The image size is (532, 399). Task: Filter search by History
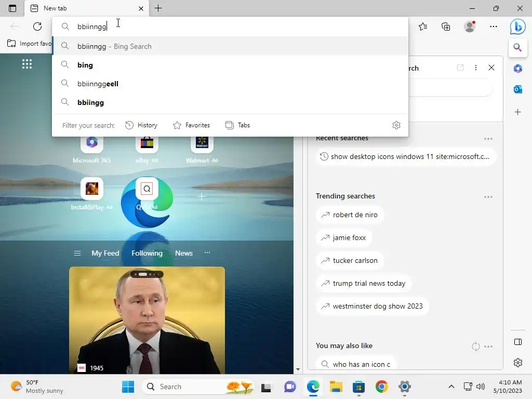141,125
